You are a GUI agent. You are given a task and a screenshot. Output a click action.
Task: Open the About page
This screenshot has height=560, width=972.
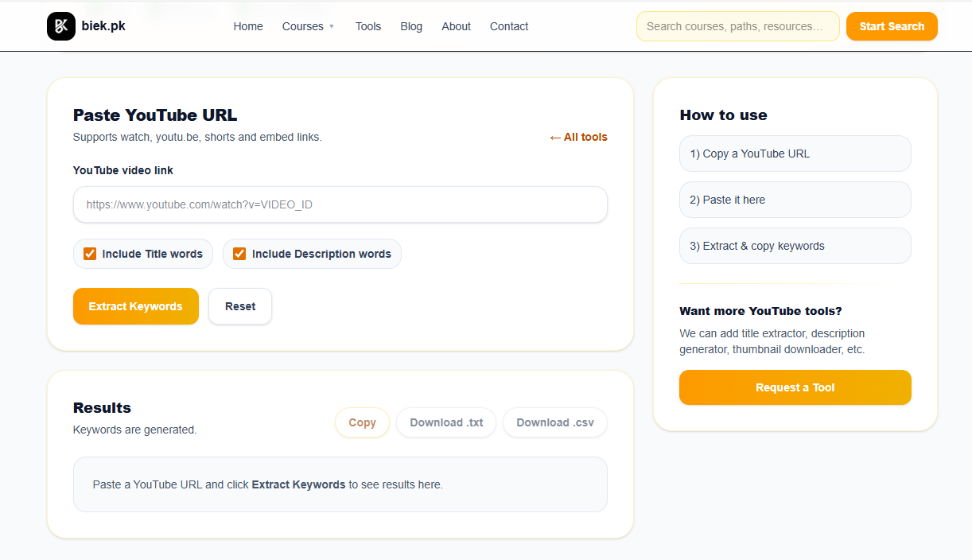pos(456,26)
